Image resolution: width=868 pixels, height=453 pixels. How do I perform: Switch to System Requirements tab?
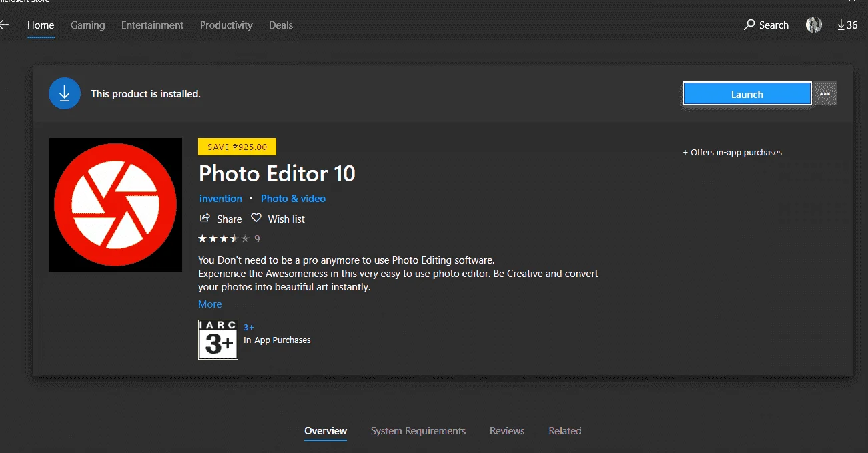click(418, 431)
